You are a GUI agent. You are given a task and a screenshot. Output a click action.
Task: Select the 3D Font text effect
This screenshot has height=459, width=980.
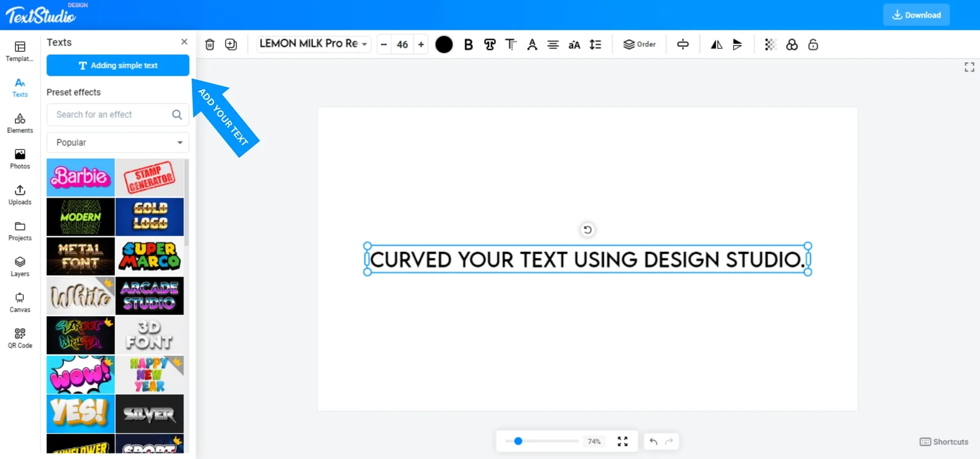[x=149, y=335]
